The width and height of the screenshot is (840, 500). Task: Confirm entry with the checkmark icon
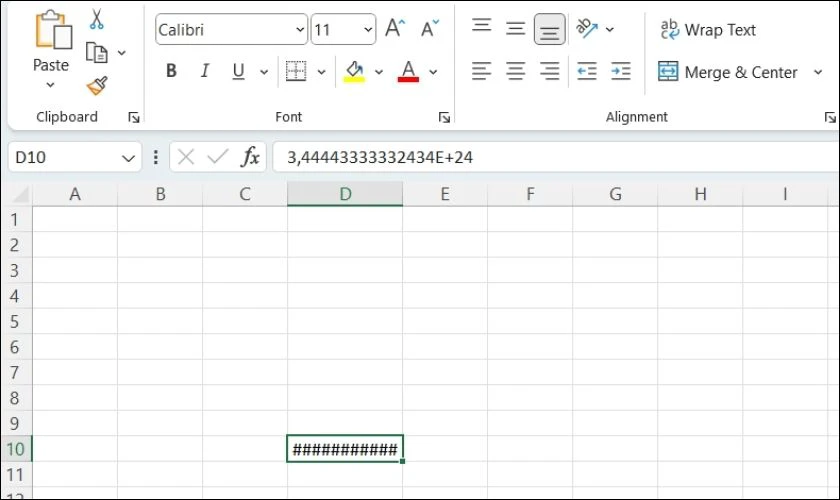click(218, 157)
